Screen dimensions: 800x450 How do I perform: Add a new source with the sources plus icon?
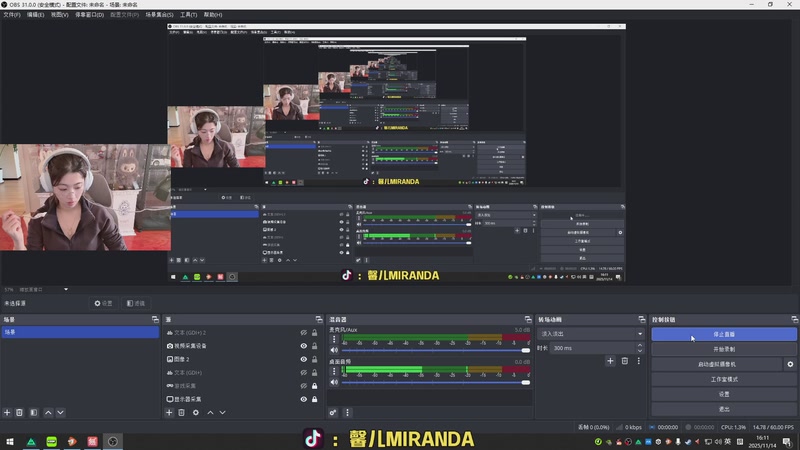point(169,412)
